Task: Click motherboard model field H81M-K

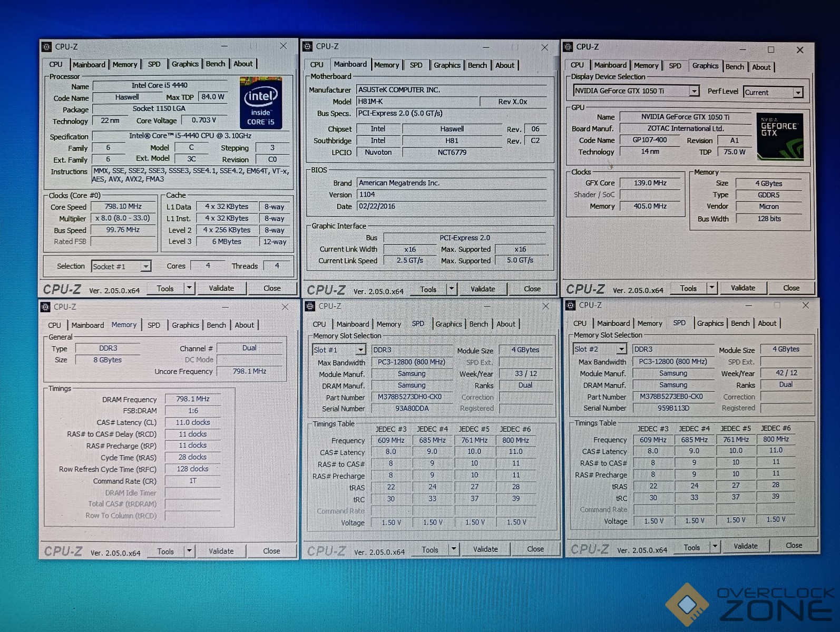Action: (417, 102)
